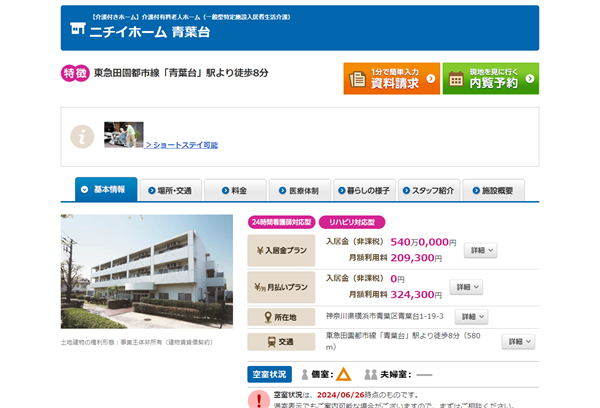Screen dimensions: 600x408
Task: Click the 2024/06/26 date text
Action: 341,395
